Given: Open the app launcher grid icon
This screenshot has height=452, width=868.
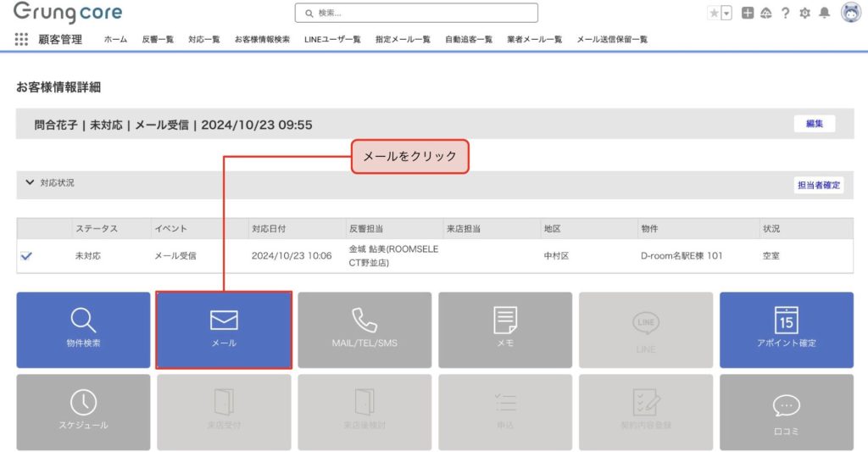Looking at the screenshot, I should click(x=21, y=39).
